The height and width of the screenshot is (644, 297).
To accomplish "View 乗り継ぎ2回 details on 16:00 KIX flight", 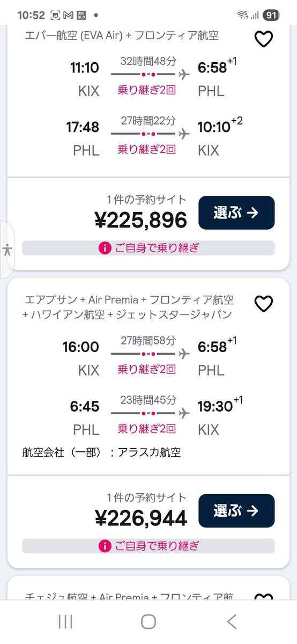I will (x=146, y=370).
